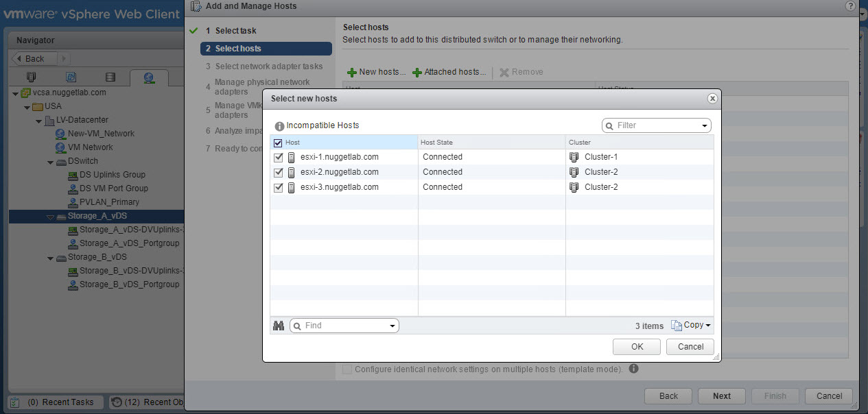Click the binoculars find icon
This screenshot has width=868, height=414.
pyautogui.click(x=278, y=326)
